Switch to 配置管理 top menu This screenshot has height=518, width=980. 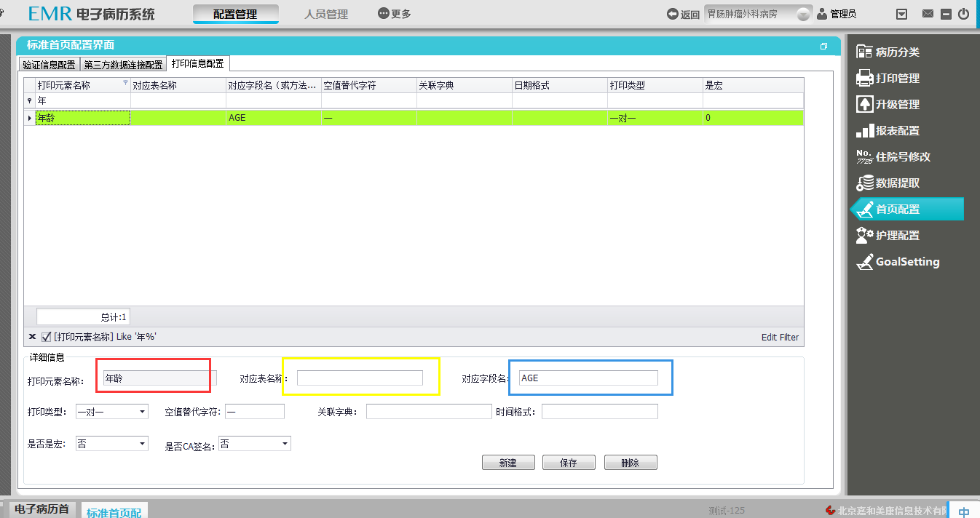point(235,14)
